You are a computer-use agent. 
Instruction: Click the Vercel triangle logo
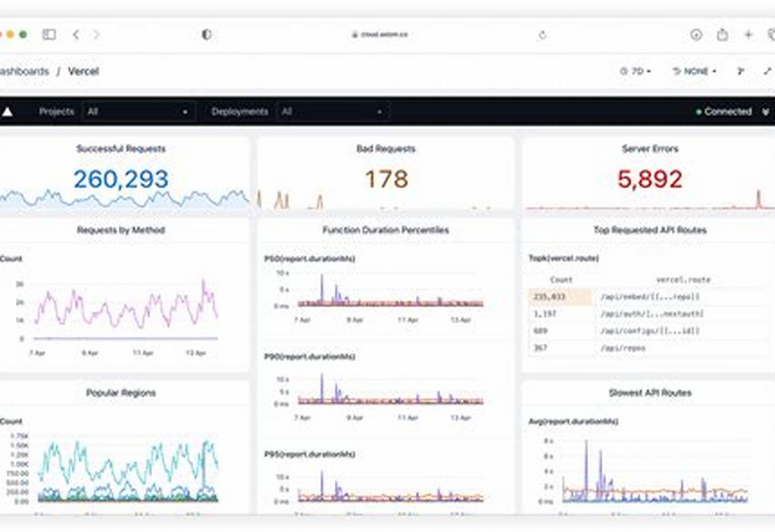click(7, 111)
